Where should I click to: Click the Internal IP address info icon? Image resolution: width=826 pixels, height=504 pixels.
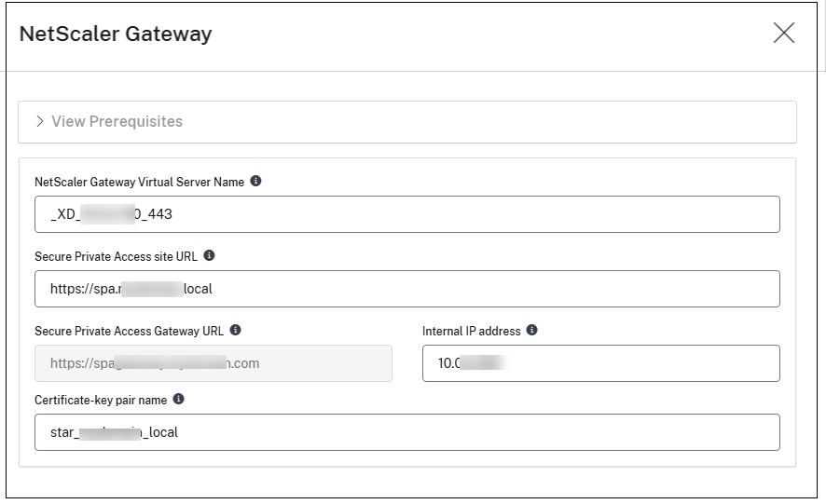pyautogui.click(x=531, y=330)
